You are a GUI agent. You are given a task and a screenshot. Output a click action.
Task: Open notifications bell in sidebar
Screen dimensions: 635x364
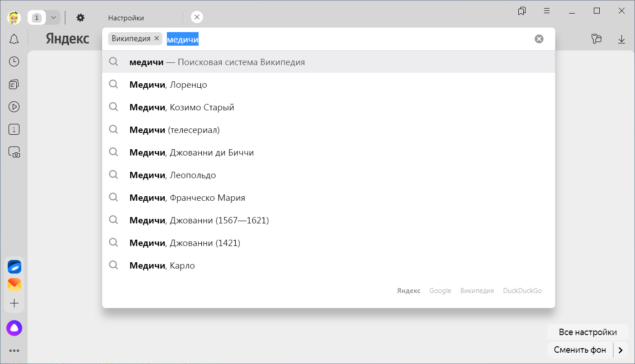click(14, 39)
